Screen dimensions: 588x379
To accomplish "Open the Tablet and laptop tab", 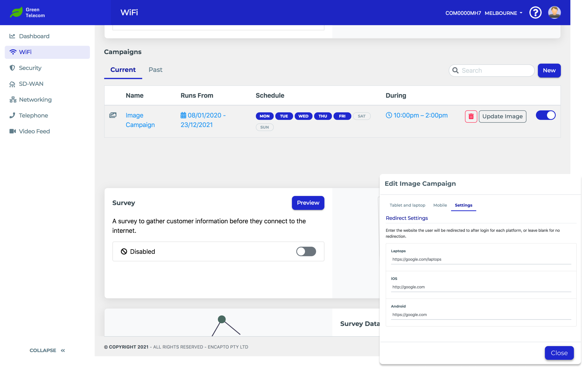I will click(x=407, y=205).
